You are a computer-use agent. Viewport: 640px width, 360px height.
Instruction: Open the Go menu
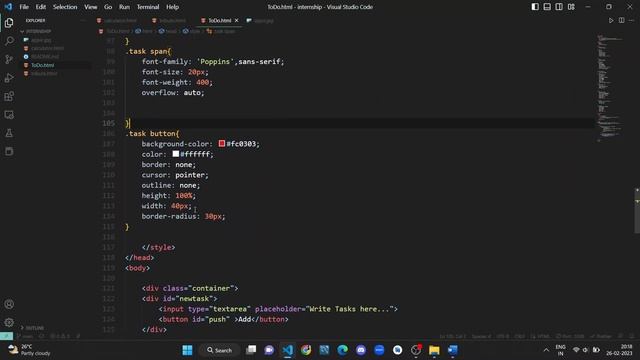tap(108, 7)
